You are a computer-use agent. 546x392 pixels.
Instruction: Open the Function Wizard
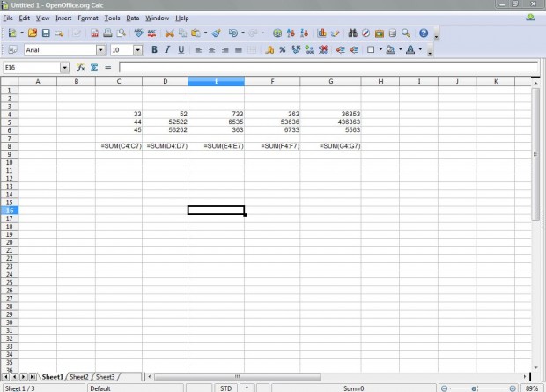point(80,68)
